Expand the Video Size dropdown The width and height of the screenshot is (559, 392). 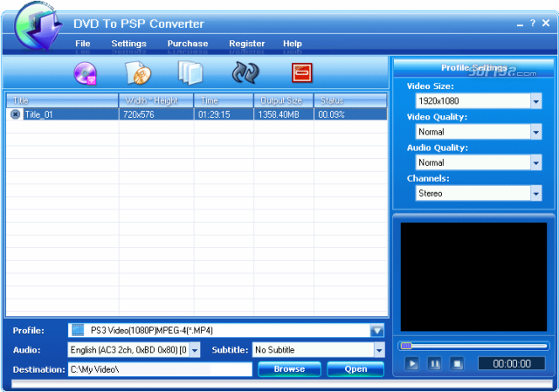pos(535,101)
